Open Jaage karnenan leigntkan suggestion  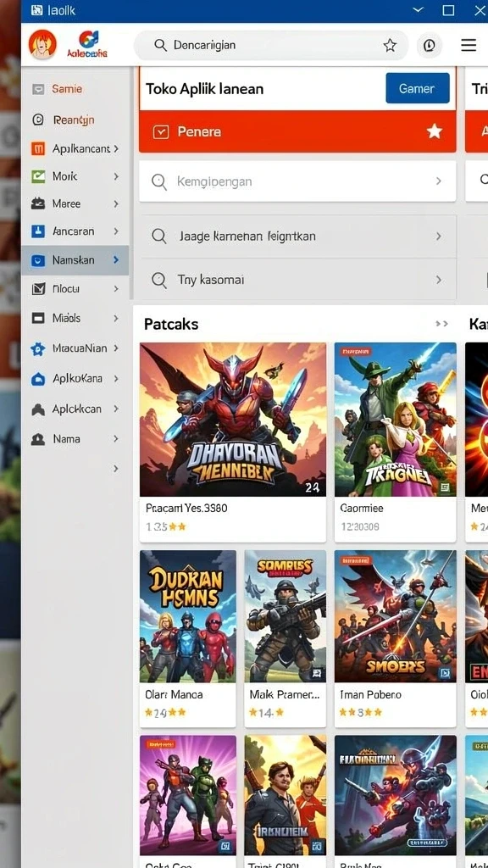tap(297, 236)
